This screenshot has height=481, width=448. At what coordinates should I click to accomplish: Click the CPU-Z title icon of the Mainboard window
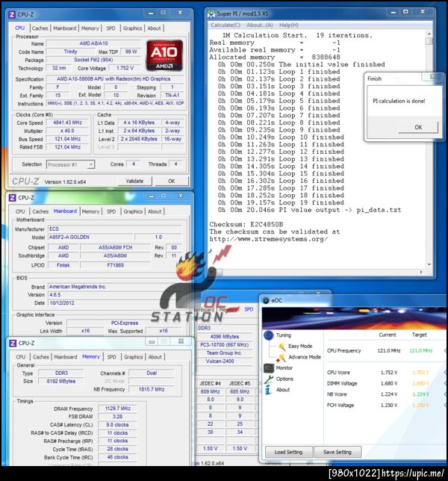(x=12, y=198)
